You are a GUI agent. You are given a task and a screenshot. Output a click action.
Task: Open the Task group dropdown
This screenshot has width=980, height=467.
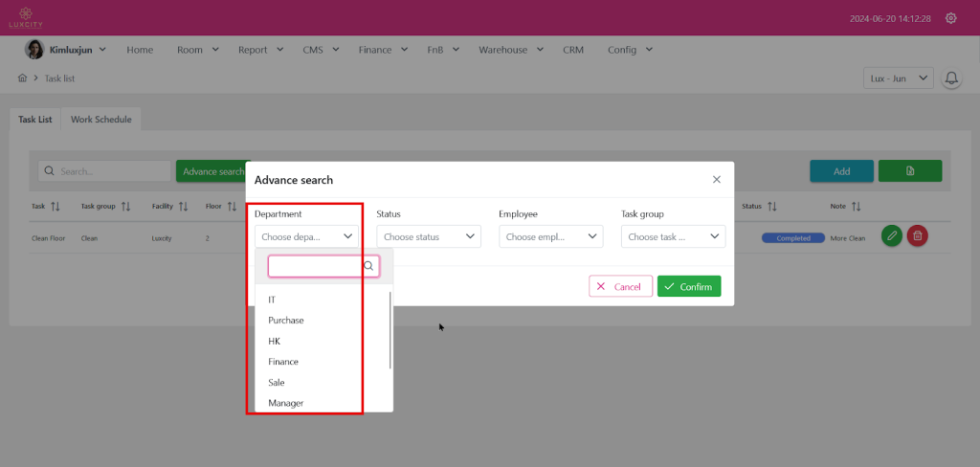coord(674,236)
